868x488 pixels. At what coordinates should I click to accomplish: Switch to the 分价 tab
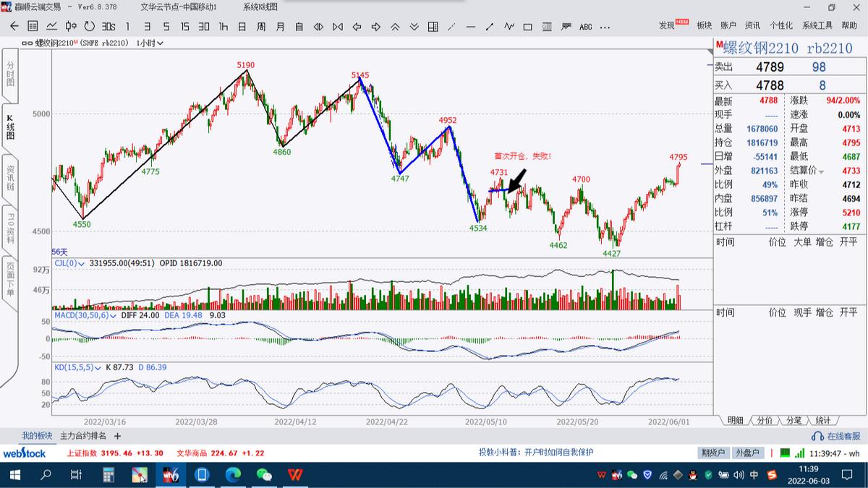click(765, 420)
